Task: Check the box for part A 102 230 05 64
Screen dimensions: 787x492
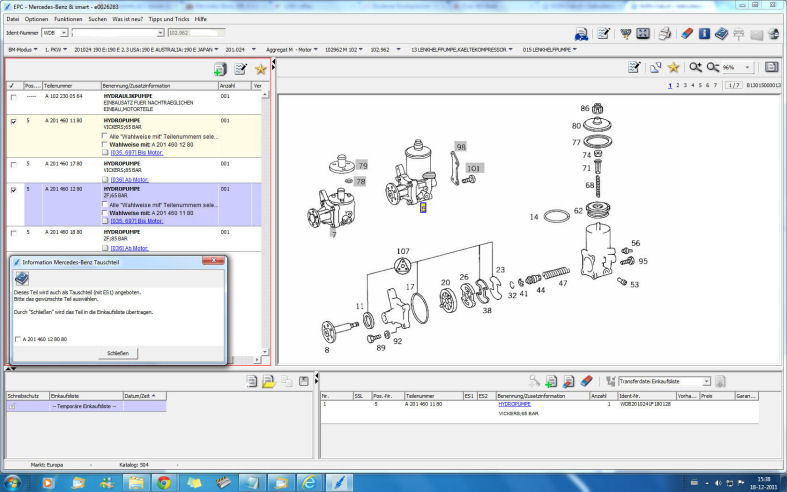Action: point(14,97)
